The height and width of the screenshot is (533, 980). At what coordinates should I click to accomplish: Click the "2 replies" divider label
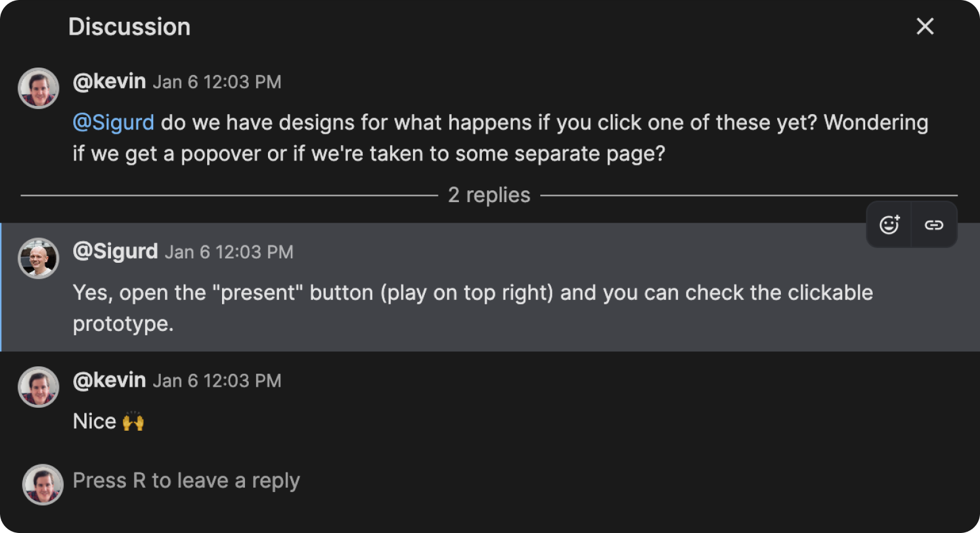tap(489, 195)
